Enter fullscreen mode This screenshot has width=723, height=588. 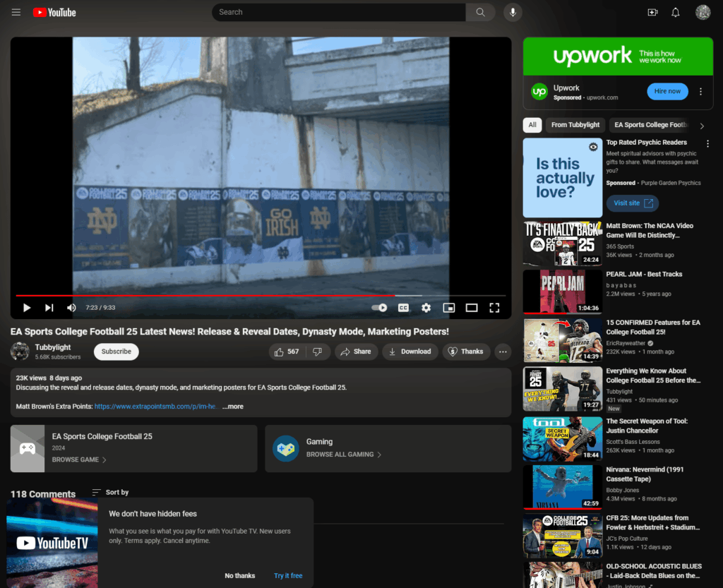[x=494, y=308]
